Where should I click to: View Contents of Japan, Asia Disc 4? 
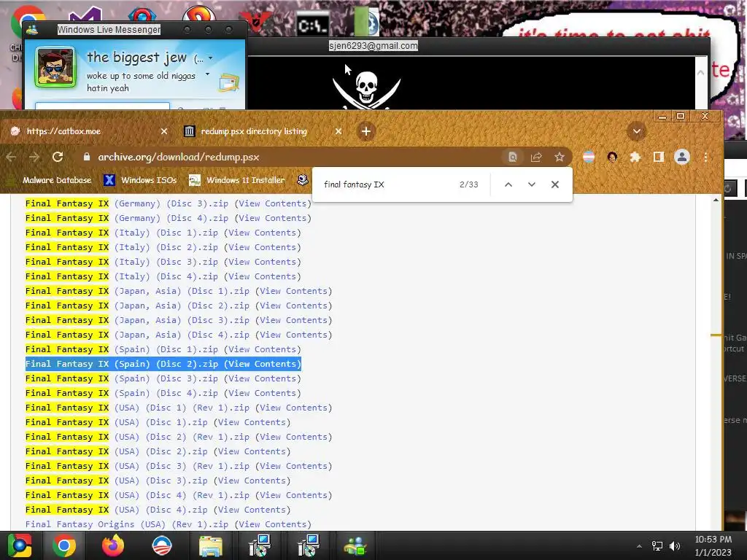[294, 335]
